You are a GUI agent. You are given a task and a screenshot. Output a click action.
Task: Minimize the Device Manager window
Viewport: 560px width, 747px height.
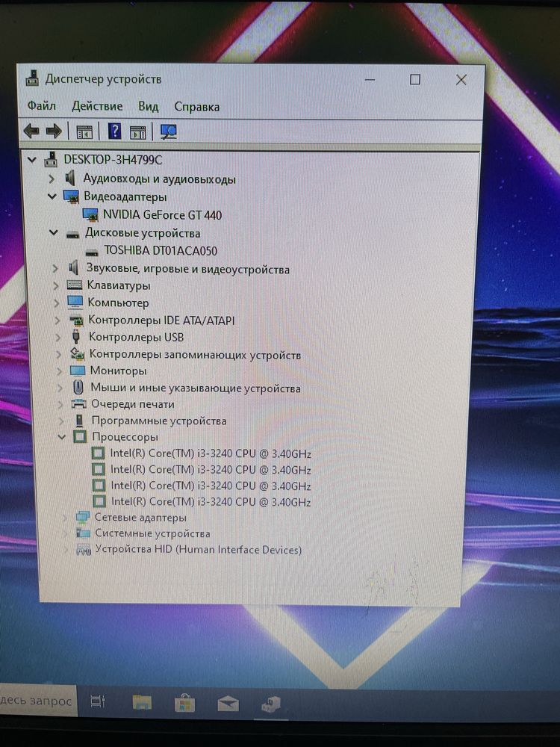370,80
